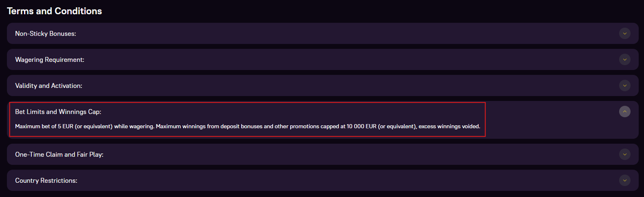This screenshot has width=644, height=197.
Task: Expand the Non-Sticky Bonuses chevron icon
Action: (x=625, y=33)
